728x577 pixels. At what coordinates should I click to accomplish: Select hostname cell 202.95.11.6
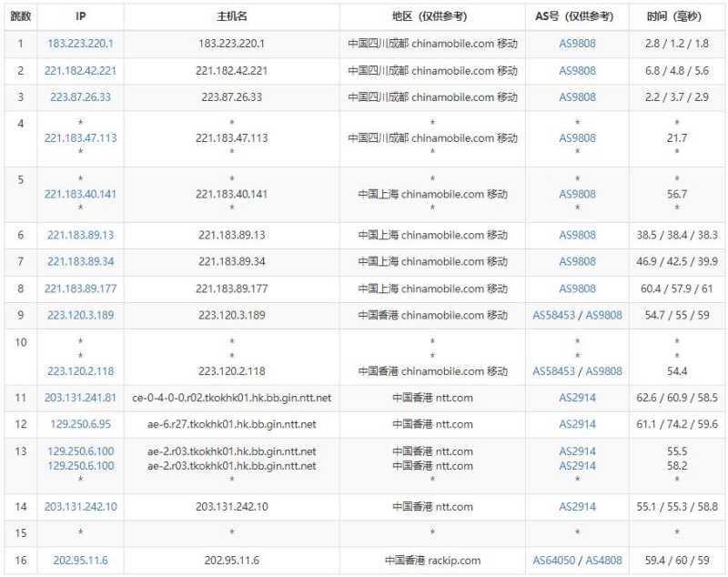click(232, 561)
